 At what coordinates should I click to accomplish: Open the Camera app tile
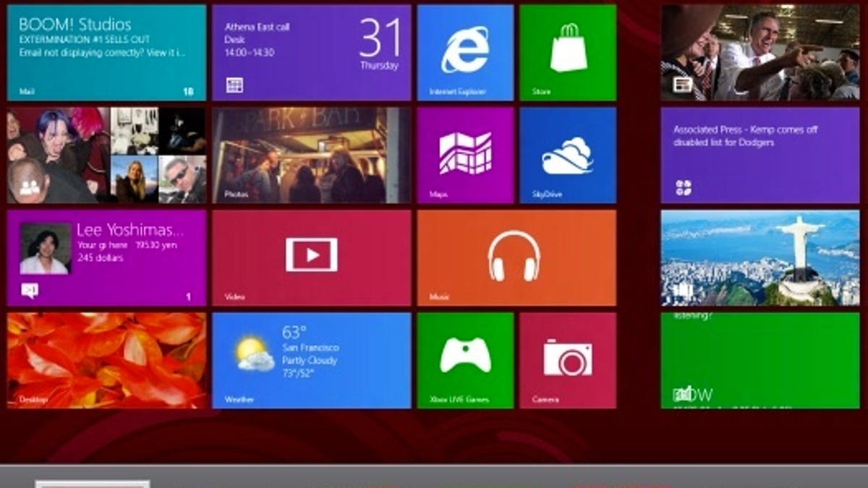[568, 360]
